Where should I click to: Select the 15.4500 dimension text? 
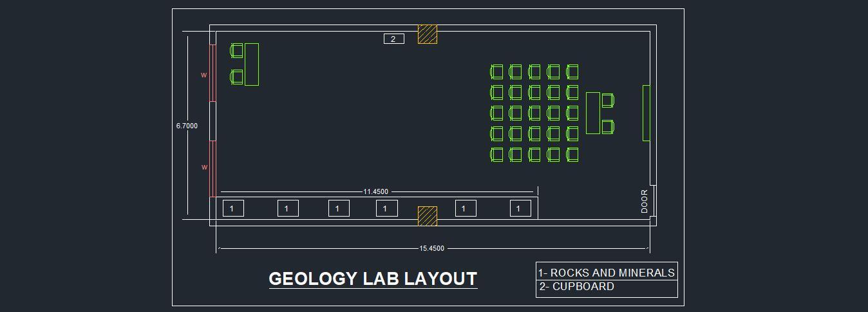pyautogui.click(x=431, y=248)
